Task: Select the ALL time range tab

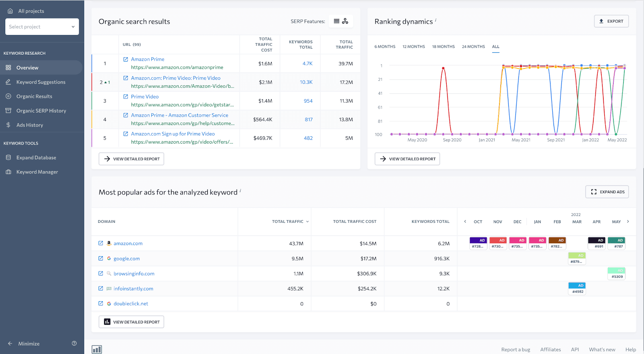Action: 496,47
